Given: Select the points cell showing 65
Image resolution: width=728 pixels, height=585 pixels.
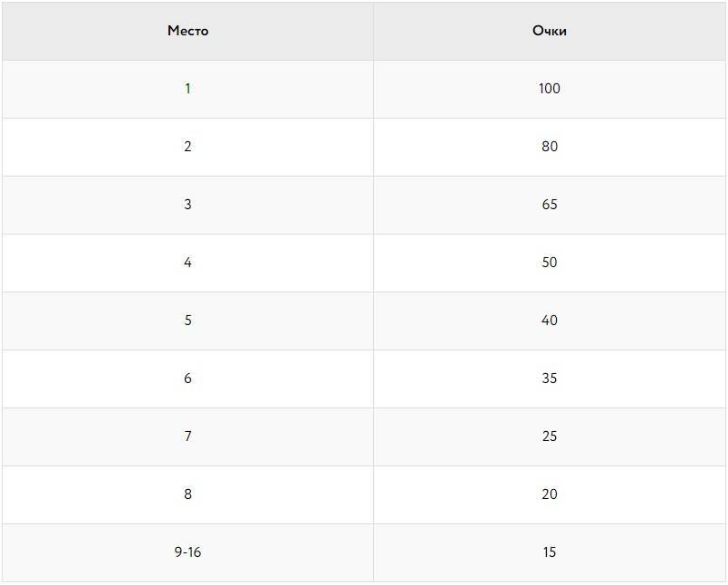Looking at the screenshot, I should (x=550, y=205).
